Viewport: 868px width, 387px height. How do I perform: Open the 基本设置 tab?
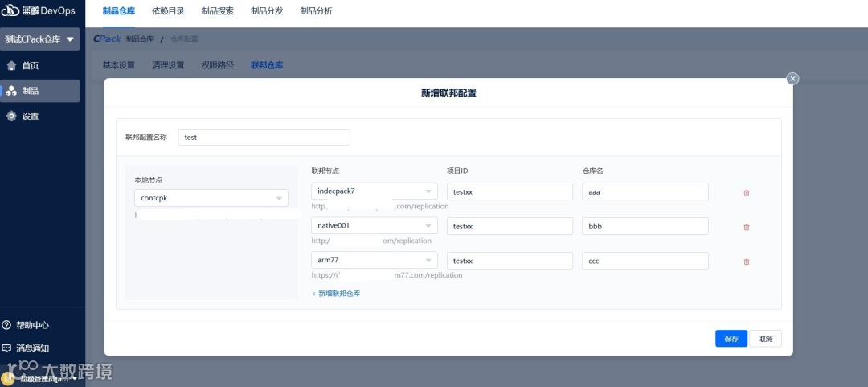(119, 65)
